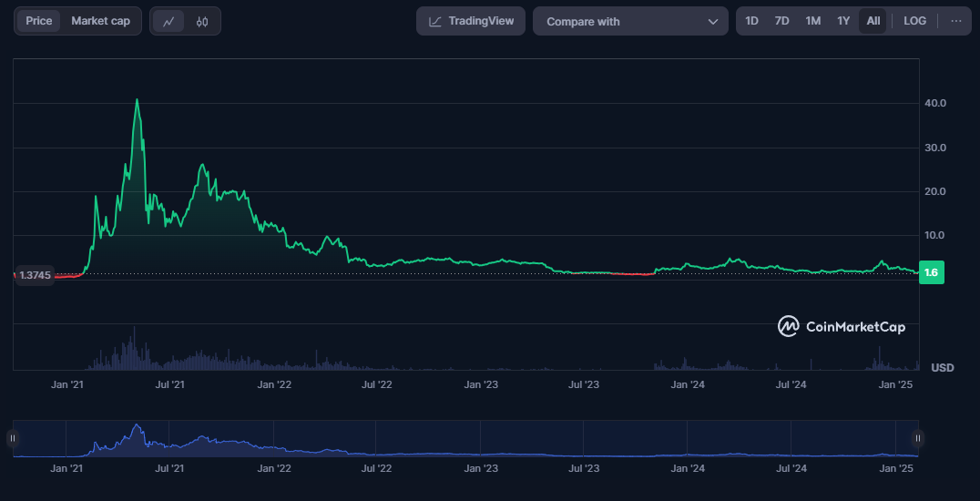Expand the Compare with dropdown
980x501 pixels.
[x=630, y=21]
